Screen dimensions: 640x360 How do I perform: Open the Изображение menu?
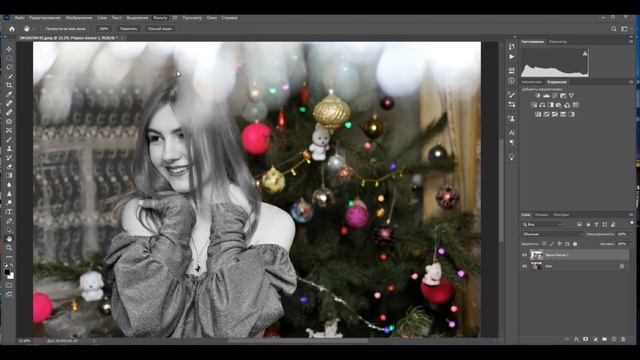coord(79,18)
